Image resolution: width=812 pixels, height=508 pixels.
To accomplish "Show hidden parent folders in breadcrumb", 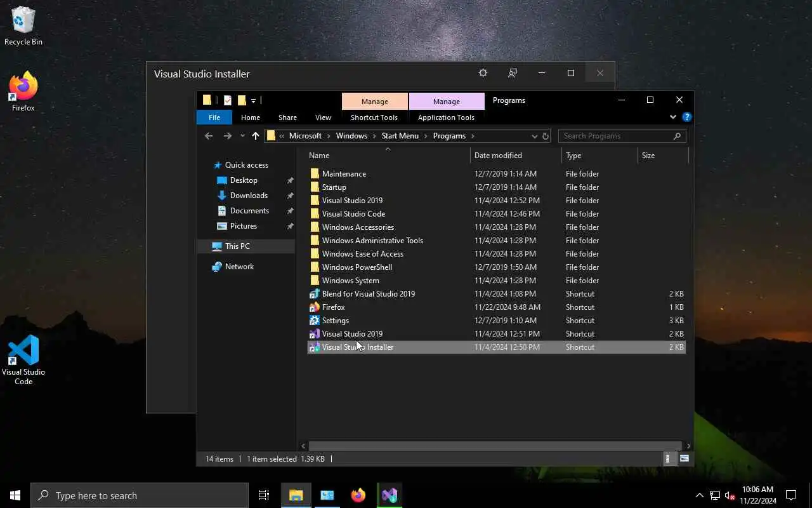I will point(282,136).
